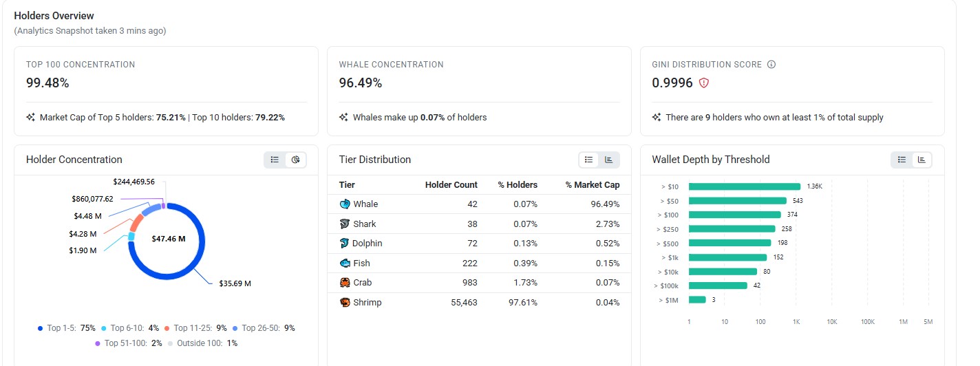Image resolution: width=980 pixels, height=366 pixels.
Task: Click the $860,077.62 donut label
Action: [x=92, y=199]
